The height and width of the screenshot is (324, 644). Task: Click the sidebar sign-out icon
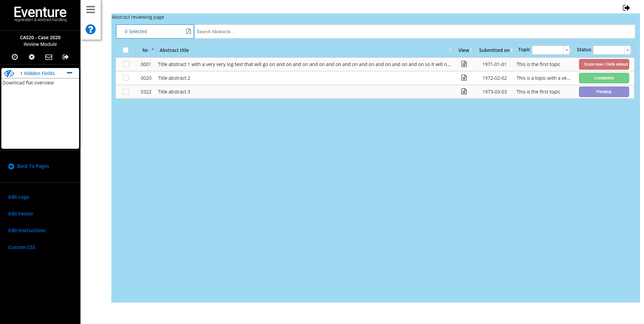point(66,57)
